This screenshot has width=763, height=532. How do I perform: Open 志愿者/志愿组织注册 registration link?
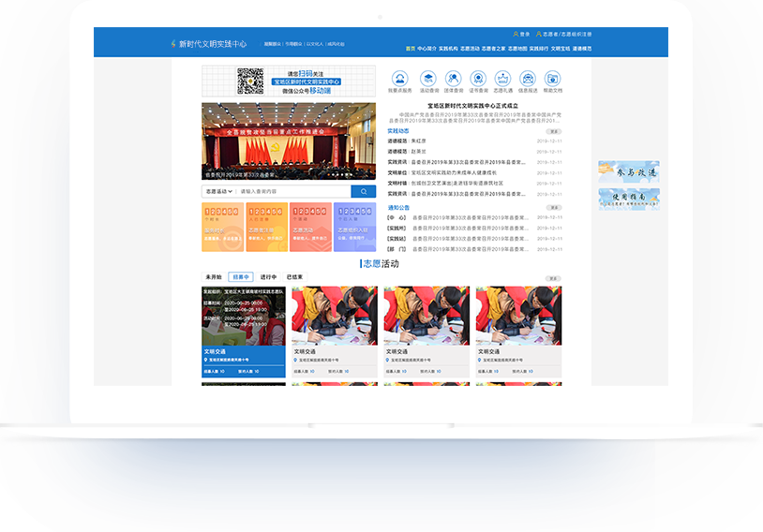click(563, 34)
